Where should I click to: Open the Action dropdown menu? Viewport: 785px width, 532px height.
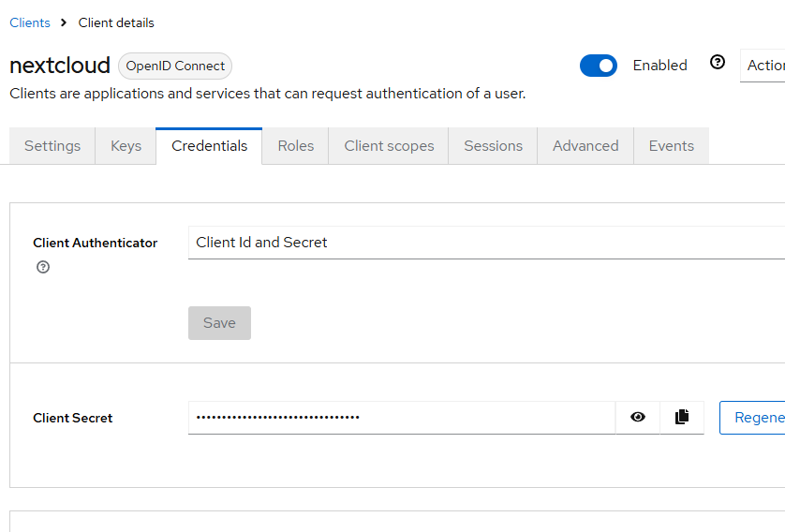coord(763,66)
